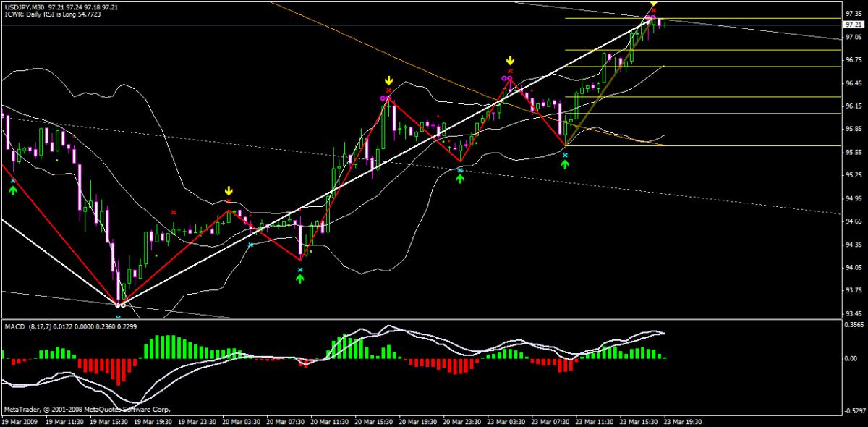Viewport: 868px width, 427px height.
Task: Select the green up arrow under the 95.45 swing low
Action: point(460,178)
